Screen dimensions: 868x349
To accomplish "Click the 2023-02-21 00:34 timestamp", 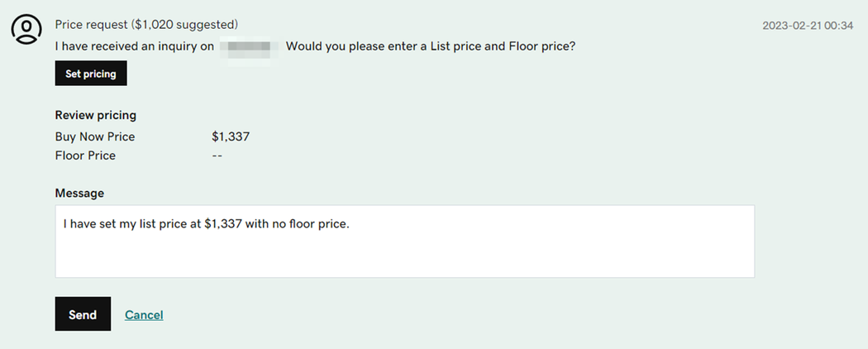I will [x=808, y=26].
